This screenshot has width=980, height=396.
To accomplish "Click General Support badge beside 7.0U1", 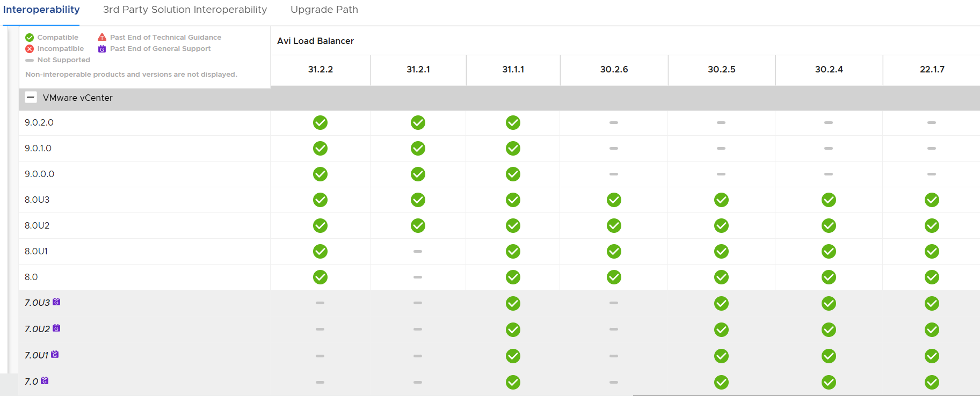I will click(x=55, y=355).
